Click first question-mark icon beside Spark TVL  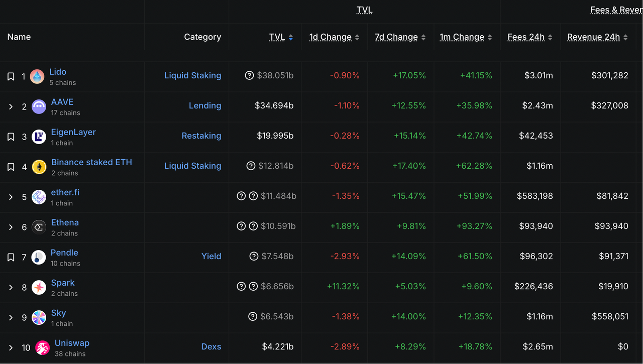[241, 286]
